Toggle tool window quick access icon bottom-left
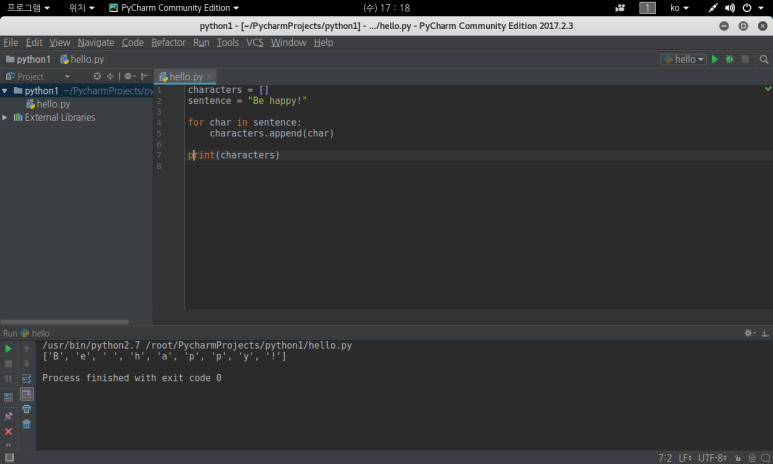Viewport: 773px width, 464px height. [9, 458]
